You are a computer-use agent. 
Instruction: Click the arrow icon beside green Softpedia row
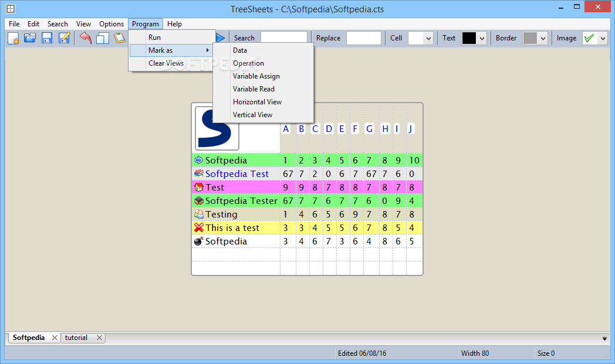[199, 160]
